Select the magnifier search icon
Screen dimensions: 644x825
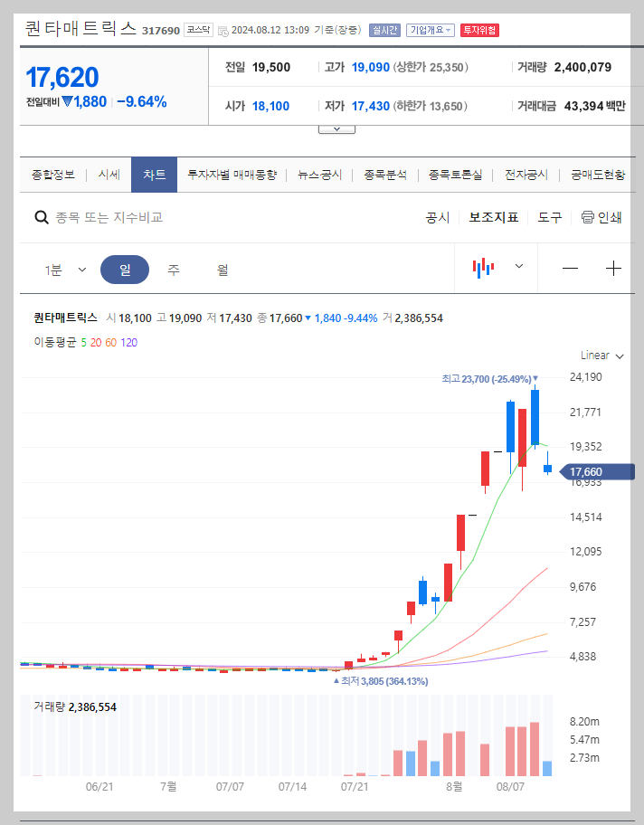coord(42,217)
